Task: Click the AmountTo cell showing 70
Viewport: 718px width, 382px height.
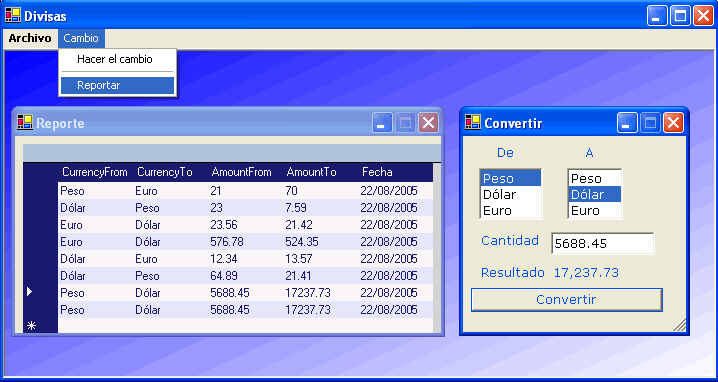Action: coord(321,191)
